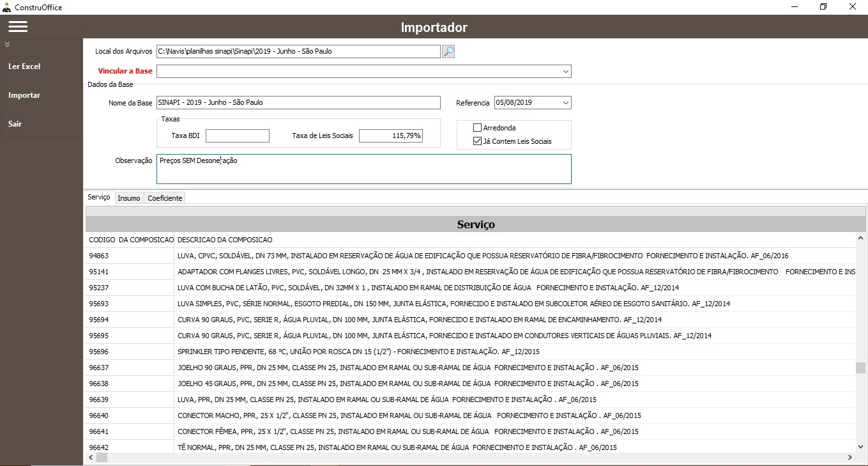
Task: Click description CONECTOR MACHO, PPR
Action: tap(409, 416)
